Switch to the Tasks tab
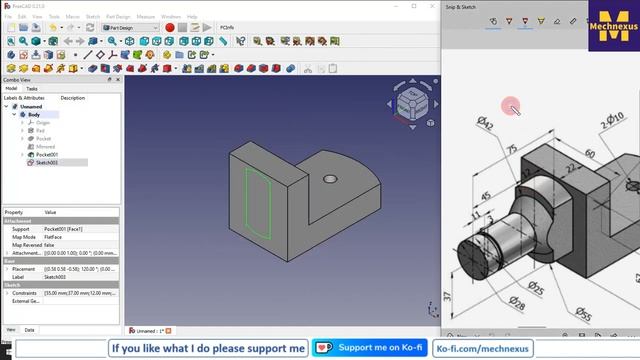 (31, 89)
